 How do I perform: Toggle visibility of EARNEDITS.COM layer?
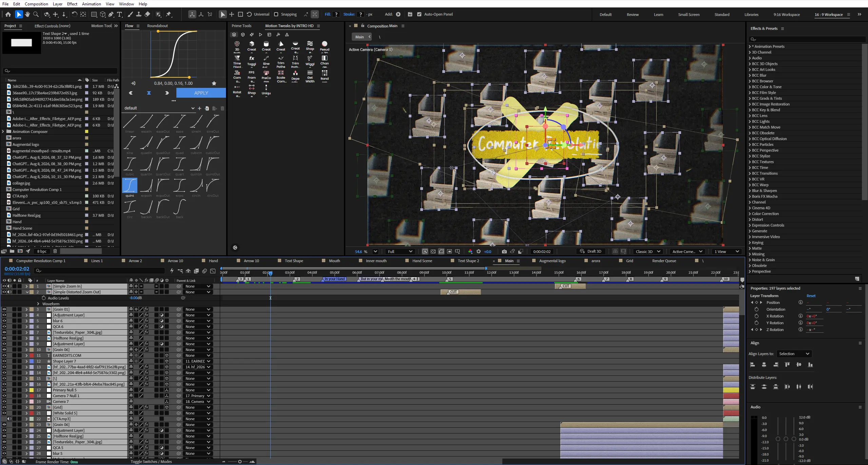[4, 355]
